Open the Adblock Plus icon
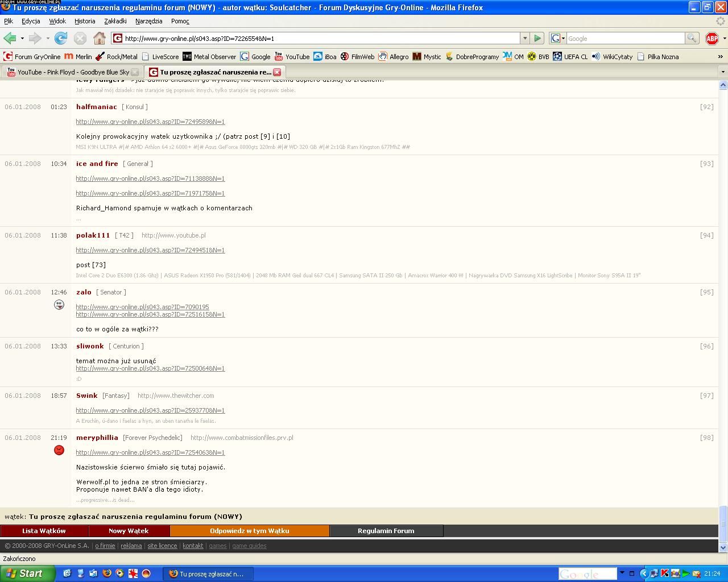728x582 pixels. pyautogui.click(x=712, y=38)
